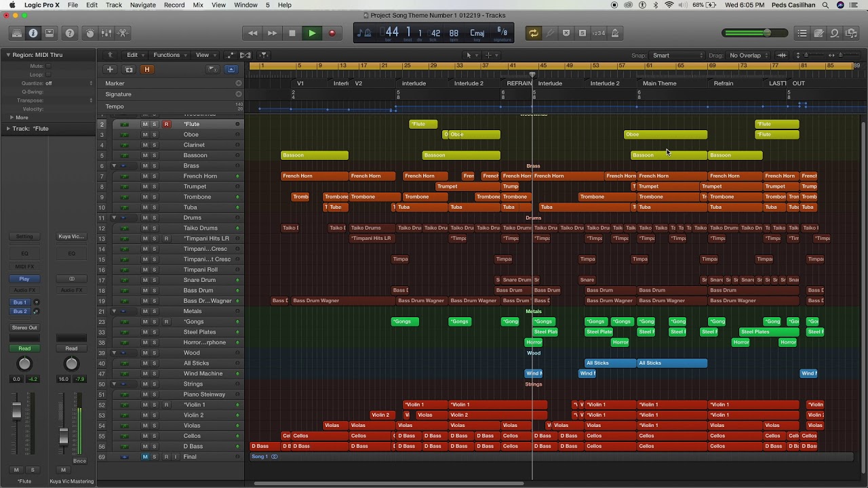The height and width of the screenshot is (488, 868).
Task: Open the Tuner
Action: pyautogui.click(x=550, y=33)
